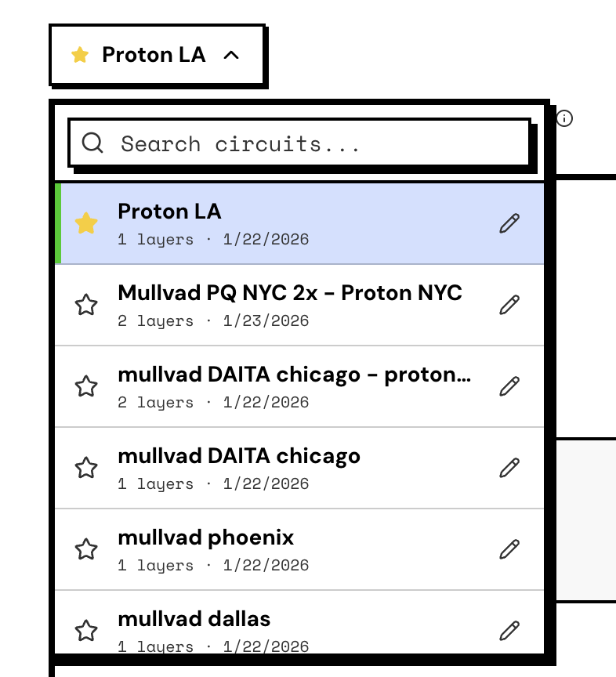Toggle the star on Mullvad PQ NYC 2x
This screenshot has height=677, width=616.
[86, 304]
